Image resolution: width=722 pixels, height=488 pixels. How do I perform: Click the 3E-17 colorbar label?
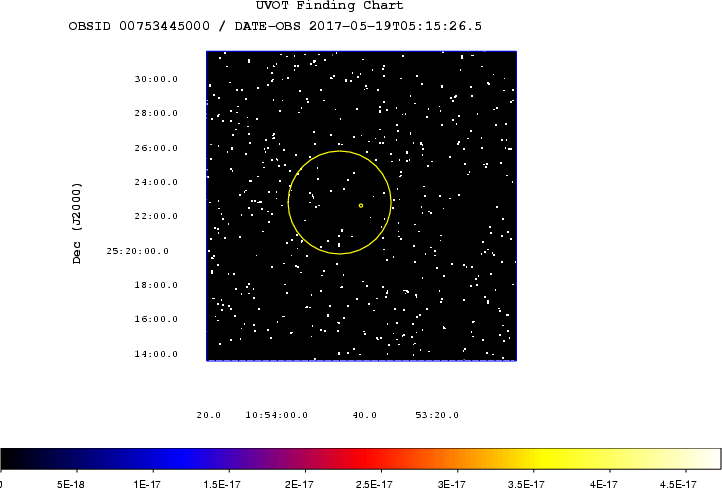click(x=452, y=484)
